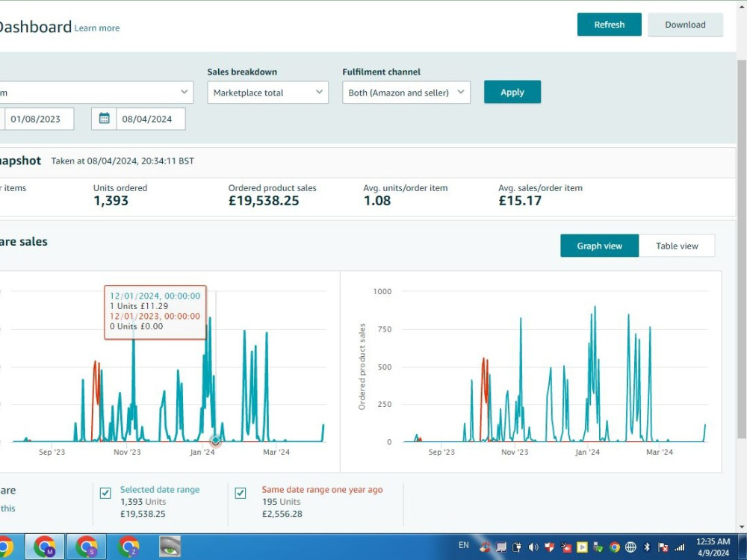Open Chrome window with S profile badge

tap(86, 547)
